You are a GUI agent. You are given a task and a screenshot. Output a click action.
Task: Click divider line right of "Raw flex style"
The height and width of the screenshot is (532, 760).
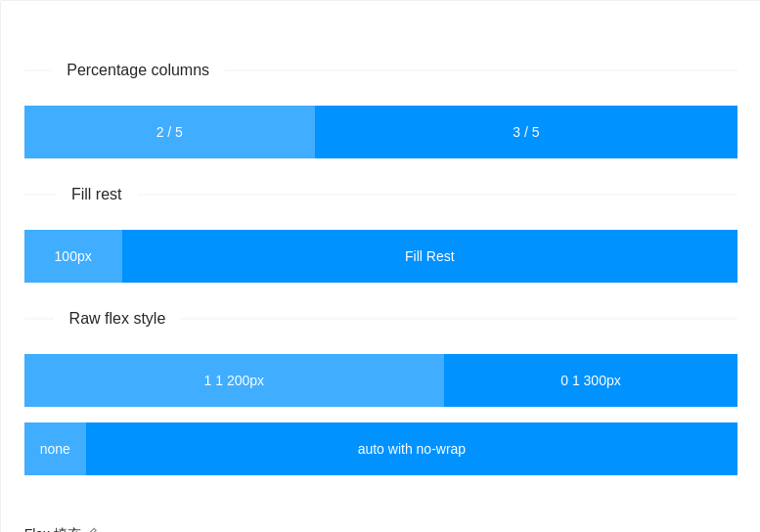coord(459,319)
